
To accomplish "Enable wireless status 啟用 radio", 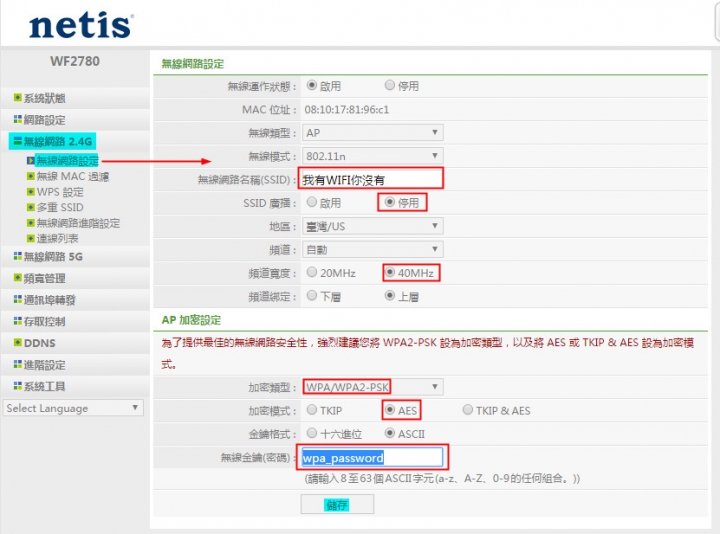I will coord(312,85).
